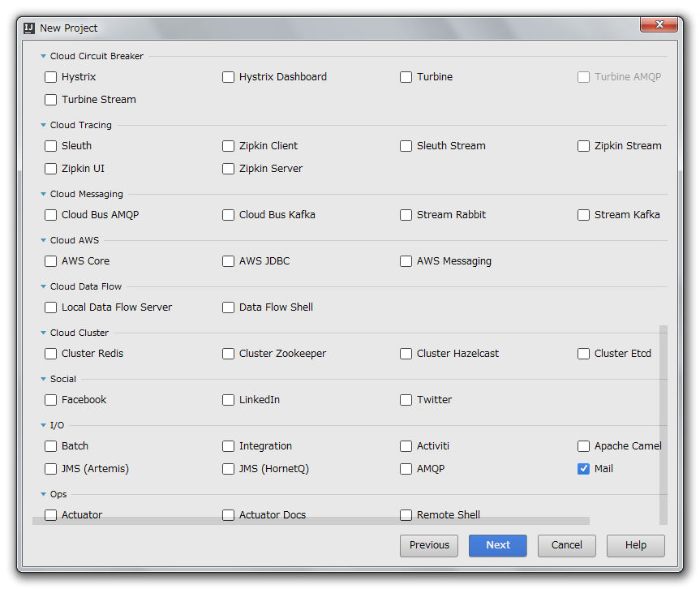Tick the Turbine checkbox
This screenshot has width=700, height=589.
point(406,77)
